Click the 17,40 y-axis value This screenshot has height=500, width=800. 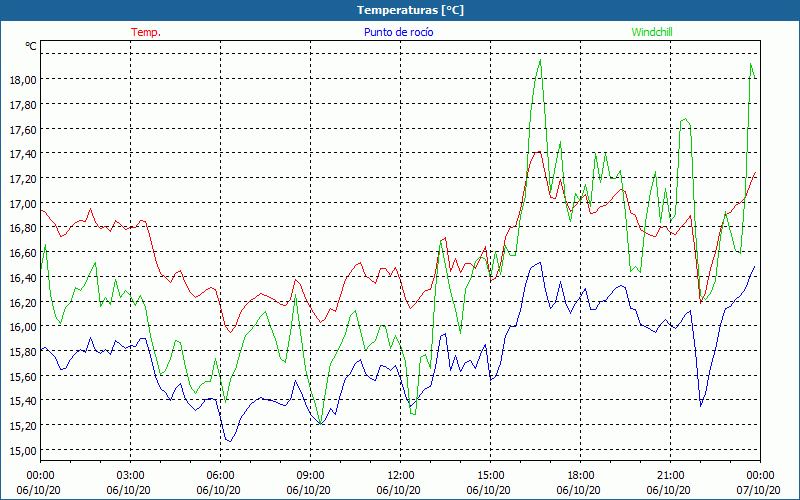(23, 154)
